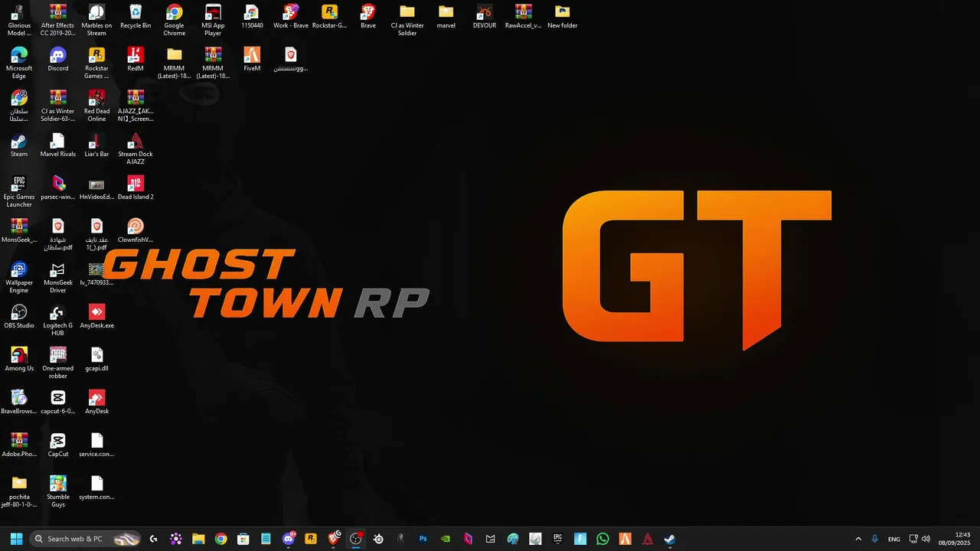Select the Dead Island 2 icon
This screenshot has width=980, height=551.
click(x=136, y=188)
